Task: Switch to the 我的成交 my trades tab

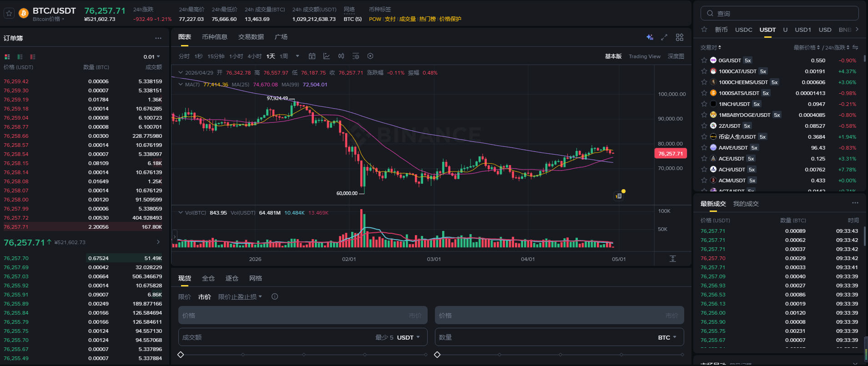Action: 746,204
